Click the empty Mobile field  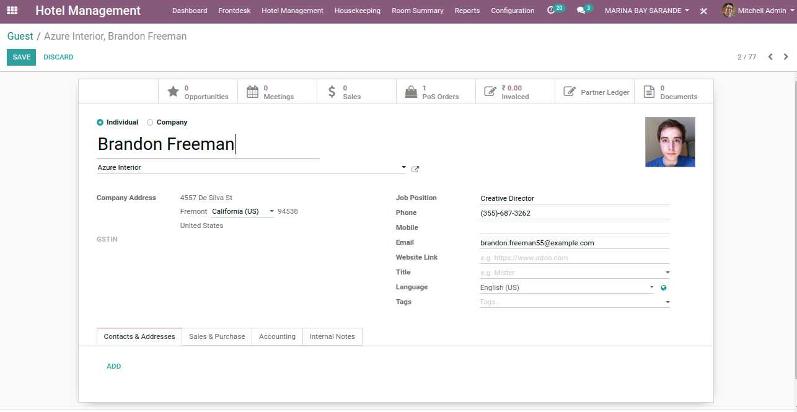pos(574,228)
